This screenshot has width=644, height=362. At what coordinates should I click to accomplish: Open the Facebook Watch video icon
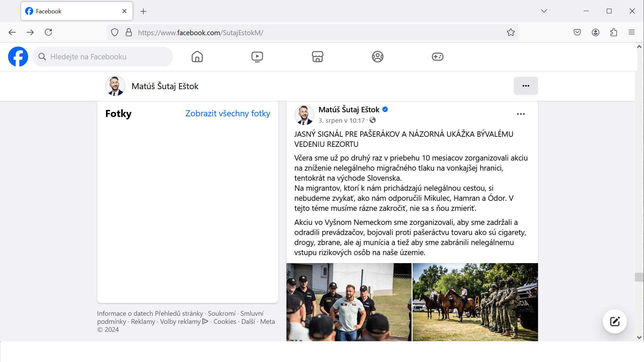click(x=257, y=57)
